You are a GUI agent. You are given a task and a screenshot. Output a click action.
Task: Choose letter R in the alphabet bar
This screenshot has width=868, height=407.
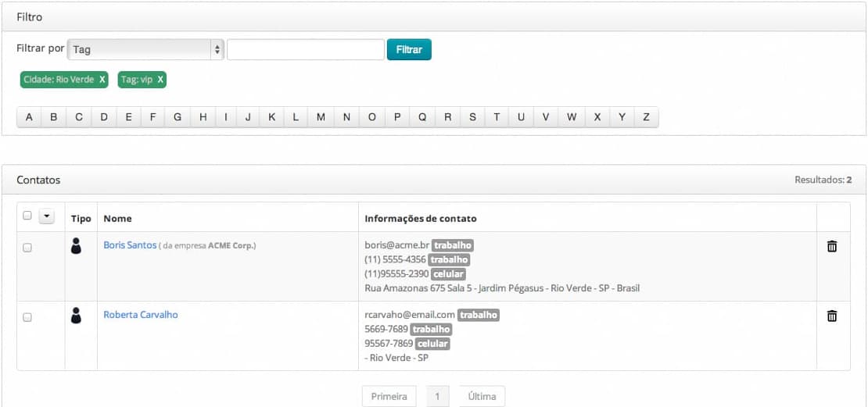(x=447, y=117)
